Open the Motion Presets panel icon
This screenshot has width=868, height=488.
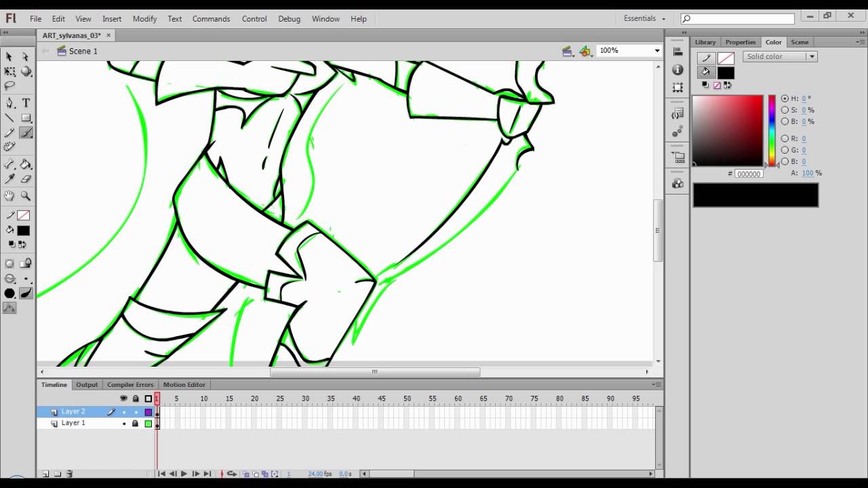(x=677, y=131)
